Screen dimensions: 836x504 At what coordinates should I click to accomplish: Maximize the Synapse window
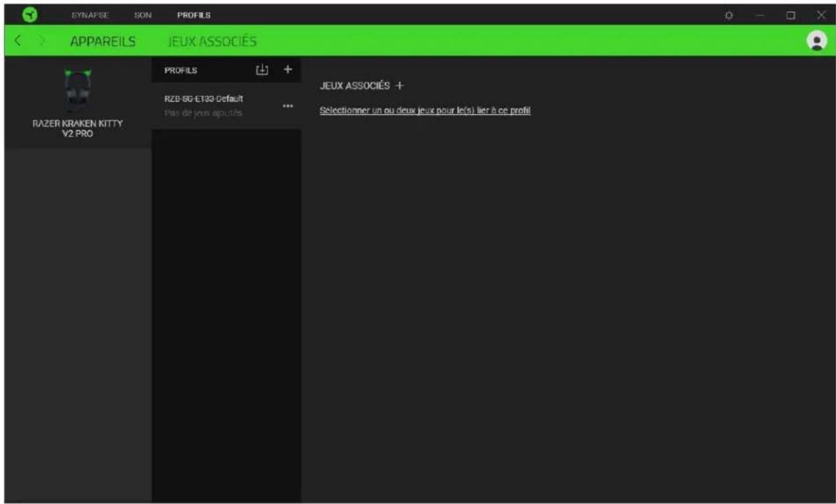(x=791, y=14)
